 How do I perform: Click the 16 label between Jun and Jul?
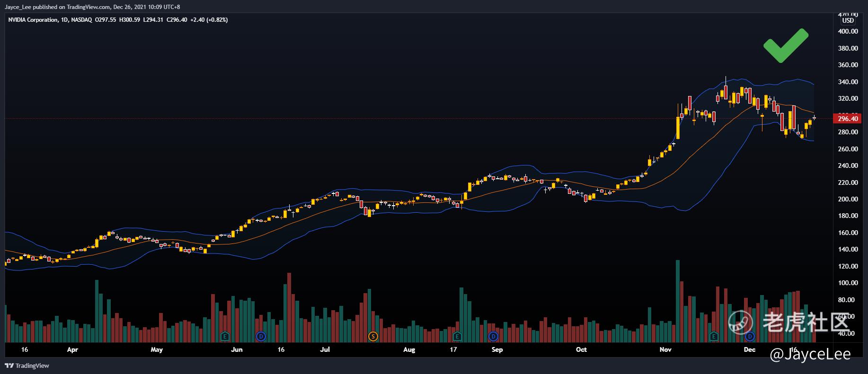tap(281, 350)
